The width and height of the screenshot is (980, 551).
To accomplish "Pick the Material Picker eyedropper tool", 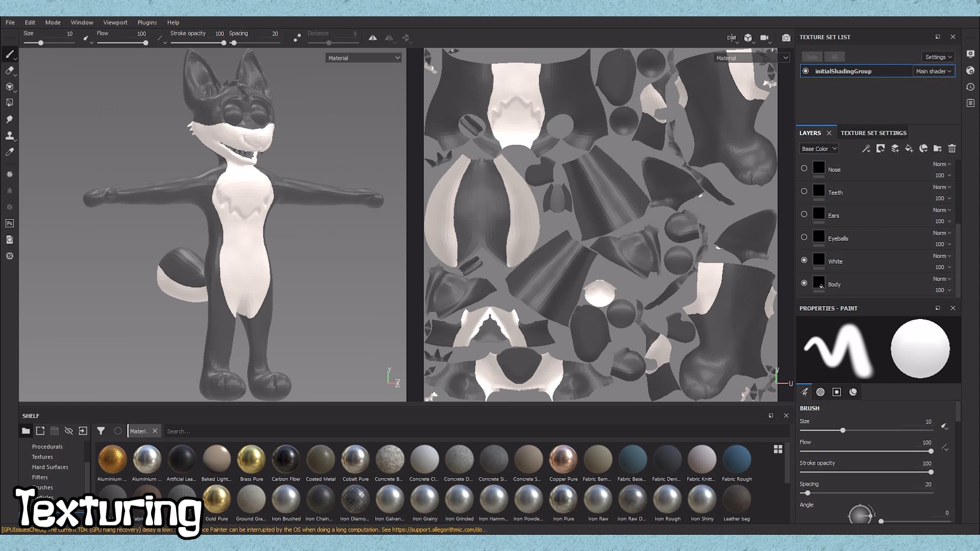I will click(9, 152).
